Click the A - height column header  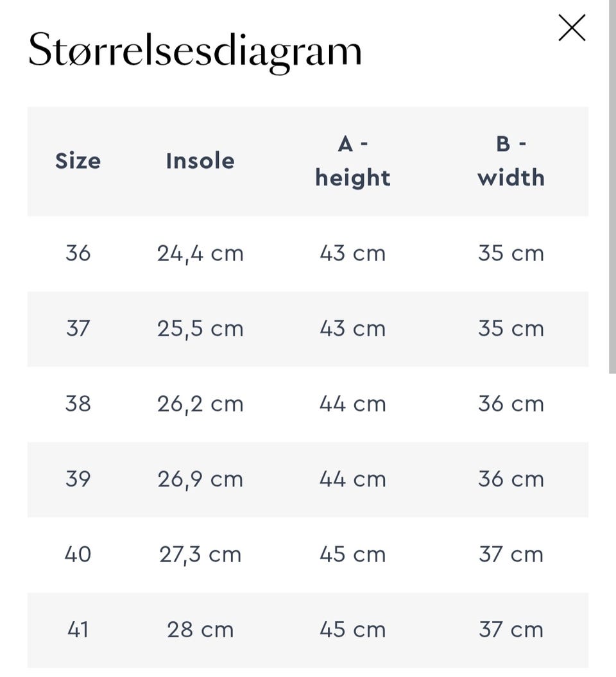[x=352, y=161]
